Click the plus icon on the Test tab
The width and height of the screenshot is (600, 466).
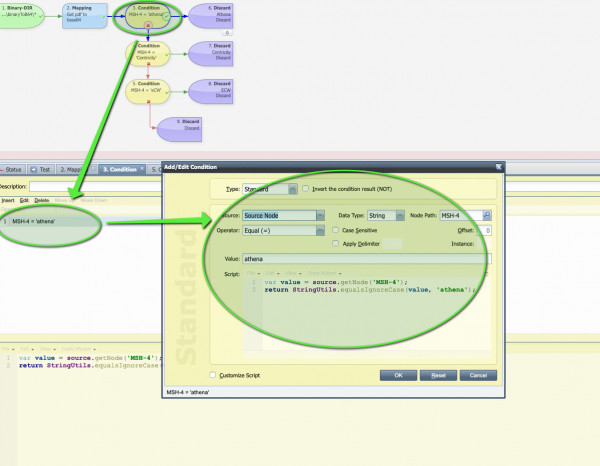34,169
